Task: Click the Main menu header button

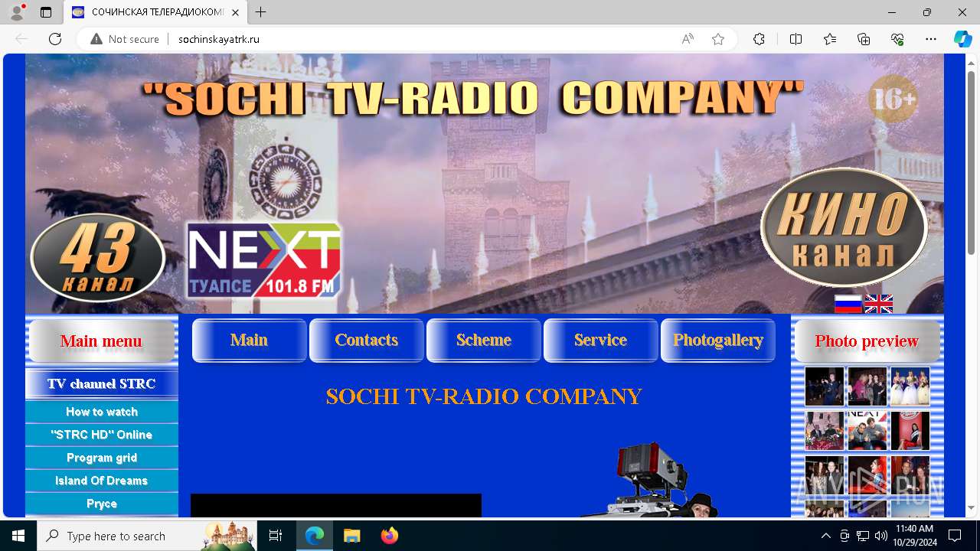Action: (x=102, y=341)
